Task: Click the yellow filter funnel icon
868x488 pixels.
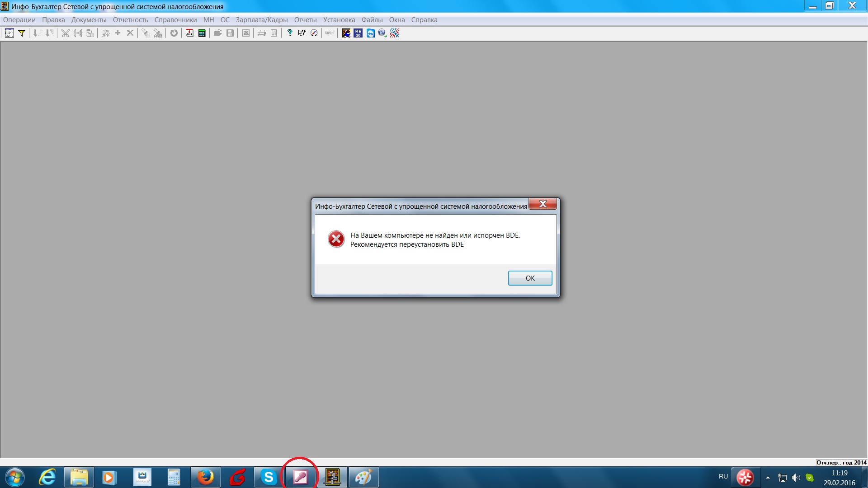Action: pyautogui.click(x=21, y=33)
